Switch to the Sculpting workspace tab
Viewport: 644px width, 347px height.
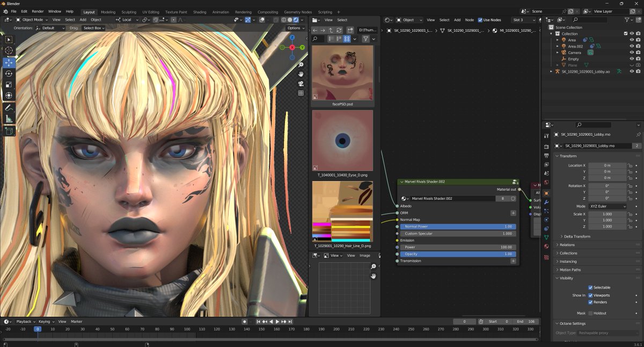(x=129, y=12)
